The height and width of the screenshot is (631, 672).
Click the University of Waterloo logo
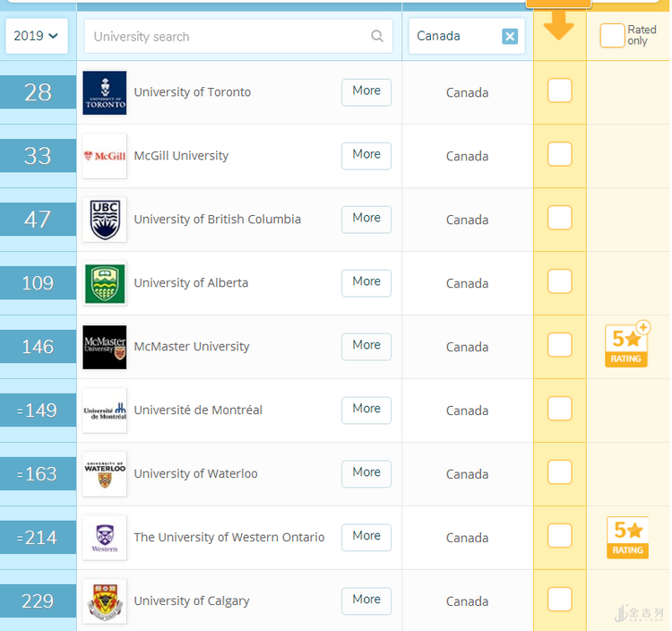coord(105,474)
